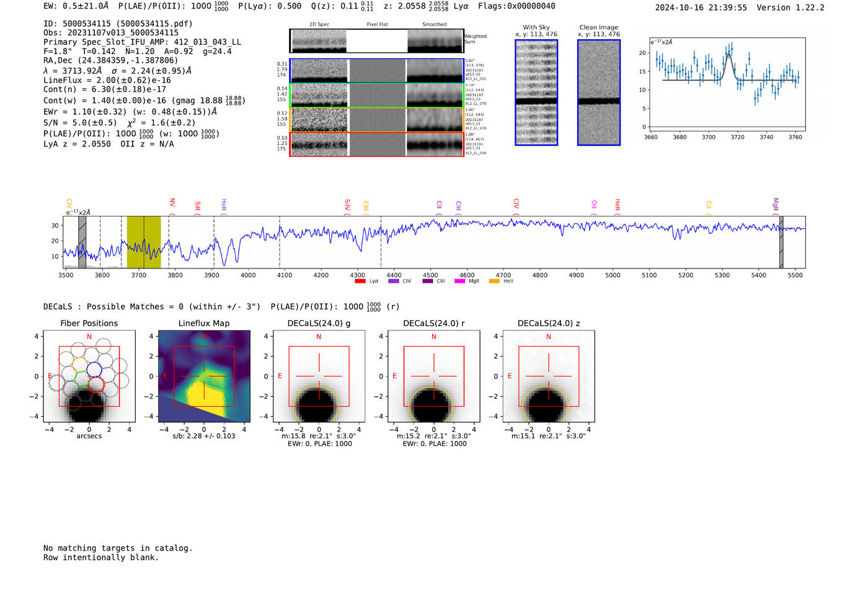Click the red SiIV line marker

coord(347,207)
